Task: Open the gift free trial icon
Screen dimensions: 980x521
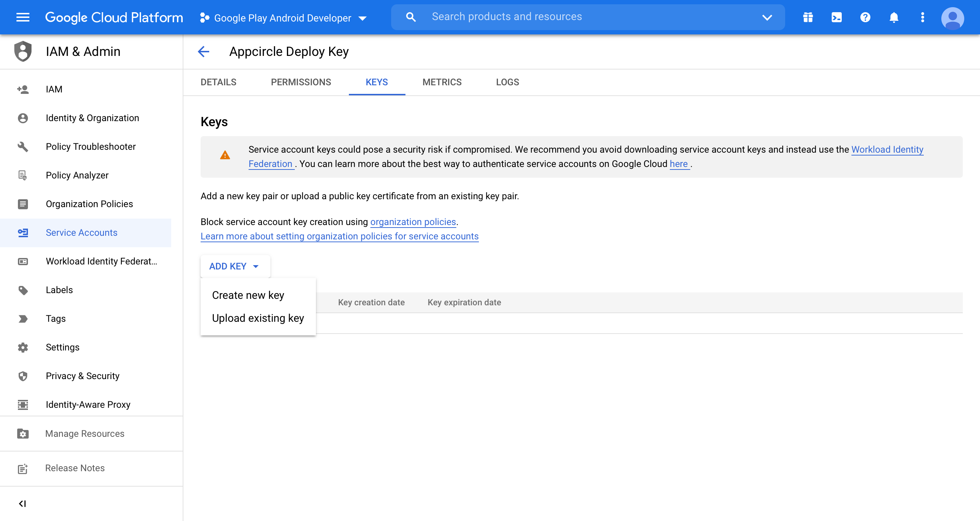Action: 808,17
